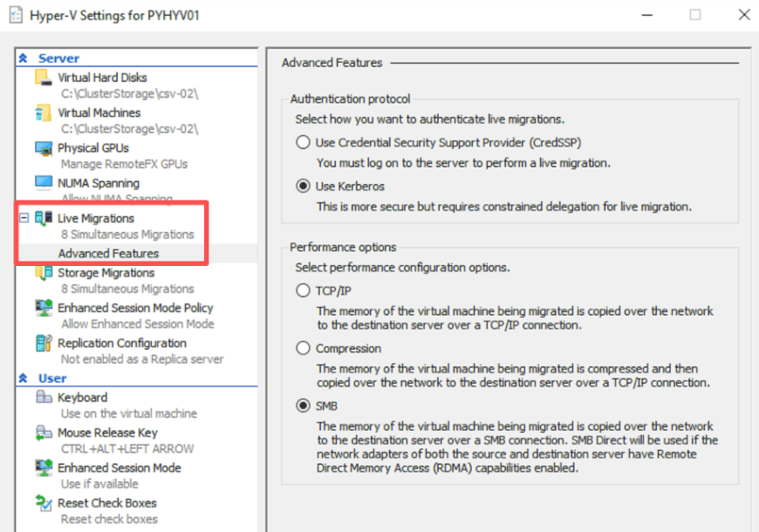Click the Virtual Machines folder icon
This screenshot has height=532, width=759.
pyautogui.click(x=43, y=113)
